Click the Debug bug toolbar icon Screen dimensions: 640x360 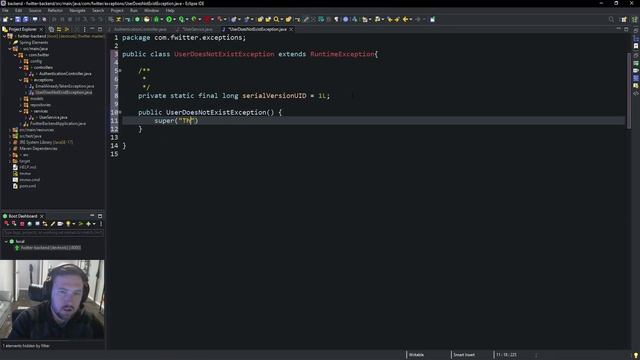(156, 19)
